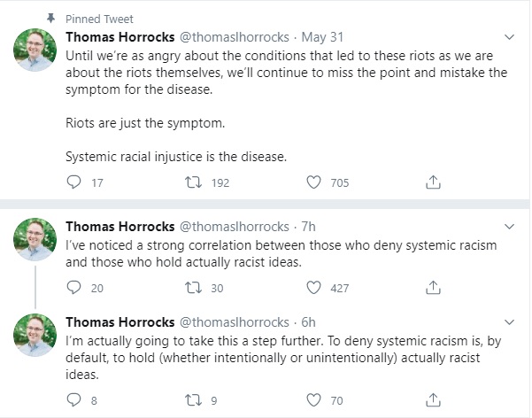532x418 pixels.
Task: Like the tweet with 70 likes
Action: point(313,400)
